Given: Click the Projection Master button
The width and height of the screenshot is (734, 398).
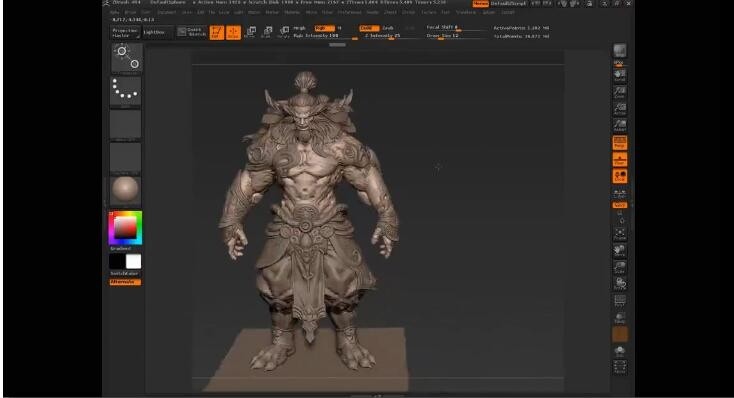Looking at the screenshot, I should pos(125,32).
